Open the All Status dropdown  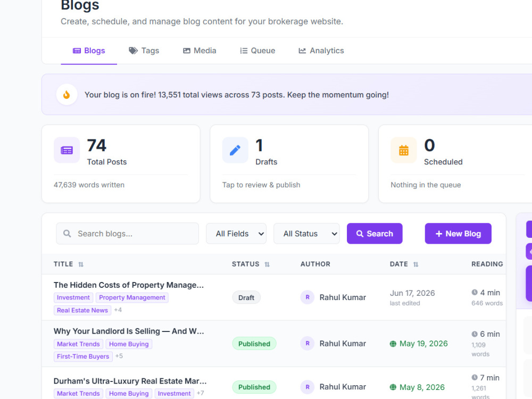coord(307,234)
